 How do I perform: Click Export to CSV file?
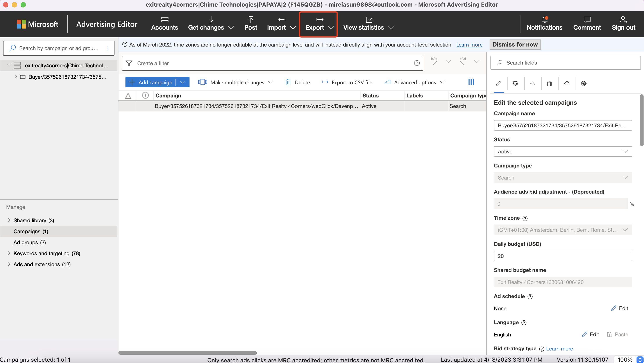click(347, 82)
